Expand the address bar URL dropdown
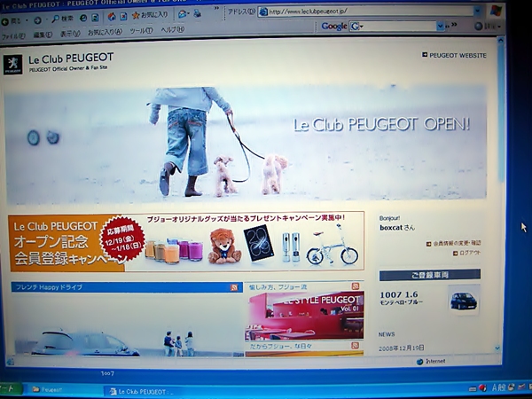 click(x=477, y=12)
